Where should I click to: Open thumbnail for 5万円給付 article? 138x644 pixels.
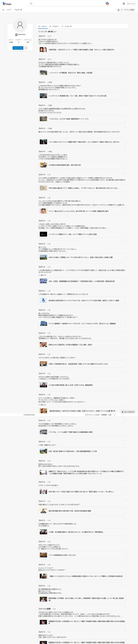click(x=43, y=165)
